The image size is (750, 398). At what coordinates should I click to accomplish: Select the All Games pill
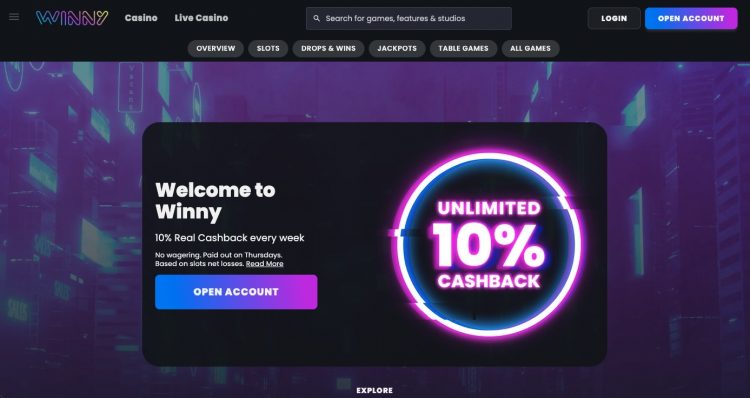point(530,48)
